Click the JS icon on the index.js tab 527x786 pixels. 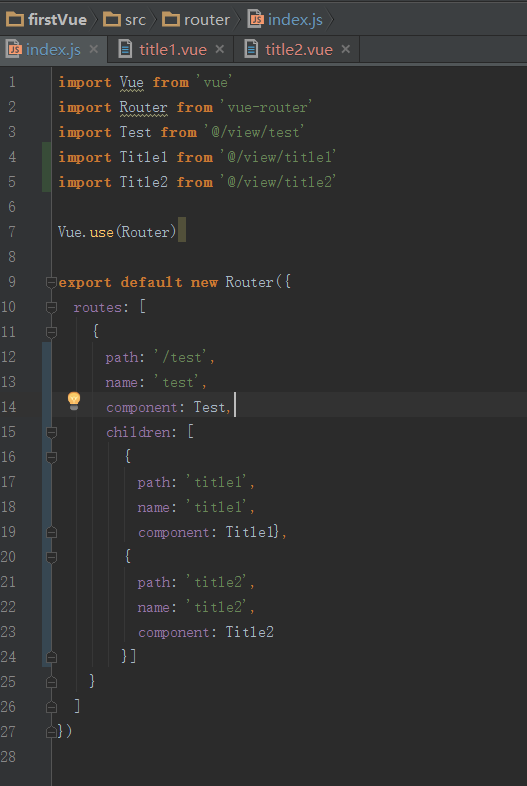tap(14, 49)
